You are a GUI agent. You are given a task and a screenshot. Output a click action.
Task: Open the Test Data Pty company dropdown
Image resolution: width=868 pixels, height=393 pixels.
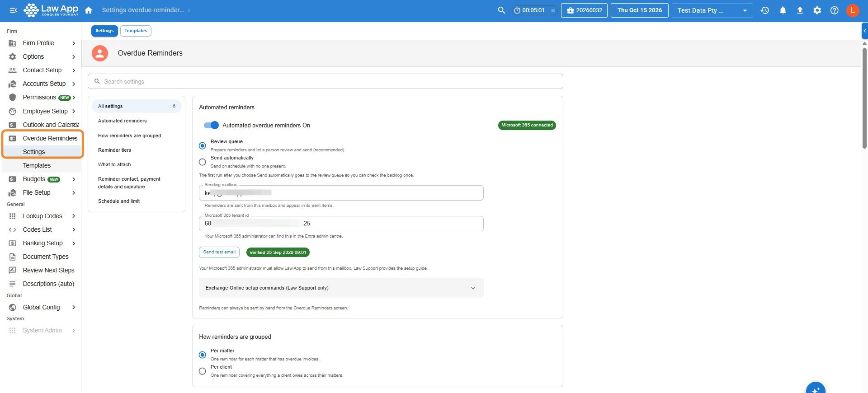pos(712,10)
